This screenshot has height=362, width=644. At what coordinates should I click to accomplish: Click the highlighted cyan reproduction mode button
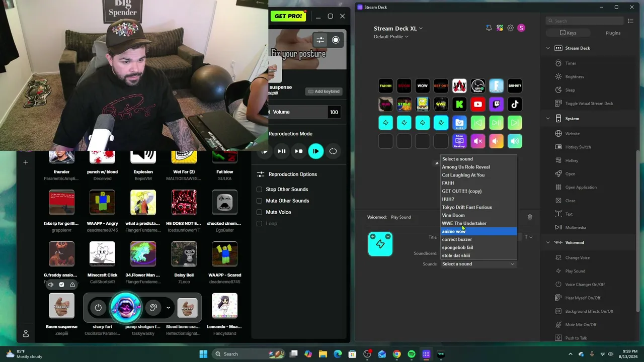[316, 151]
